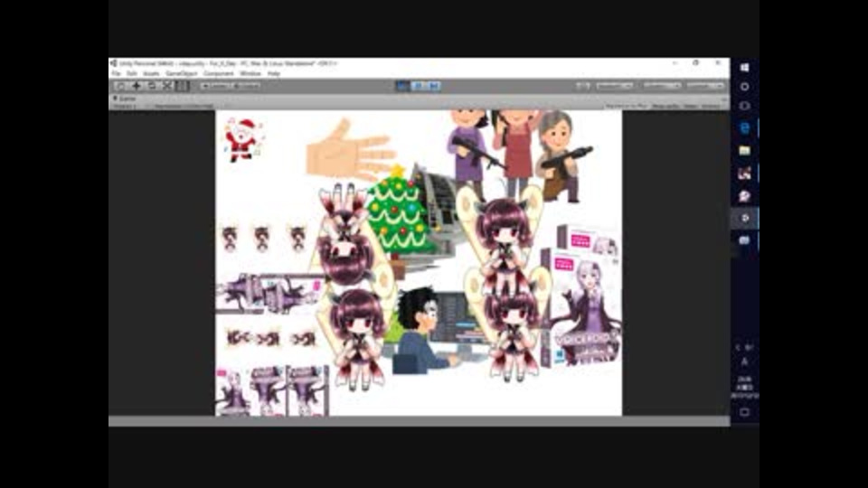Click the Pause button
Image resolution: width=868 pixels, height=488 pixels.
tap(419, 86)
